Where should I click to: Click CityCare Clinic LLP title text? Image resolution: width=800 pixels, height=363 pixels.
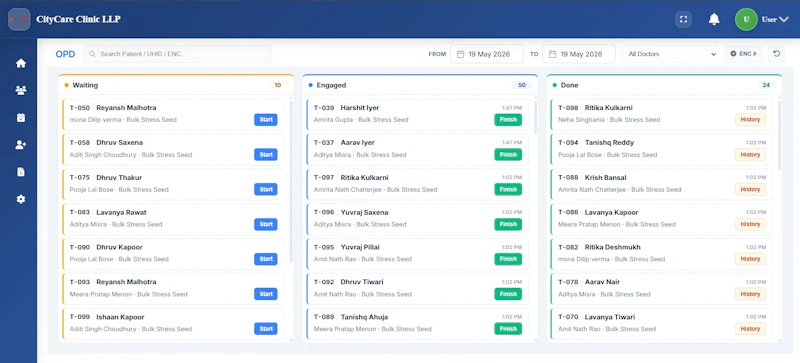click(79, 19)
